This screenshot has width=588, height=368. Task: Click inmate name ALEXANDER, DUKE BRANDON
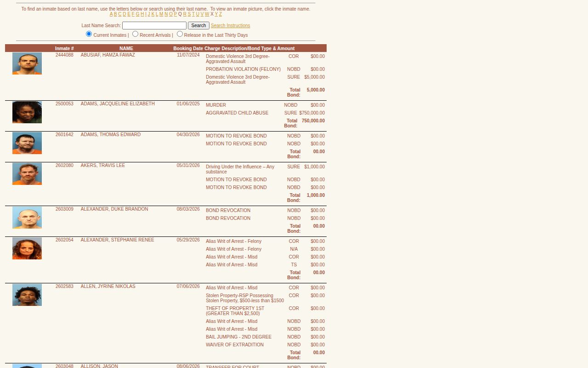click(114, 209)
